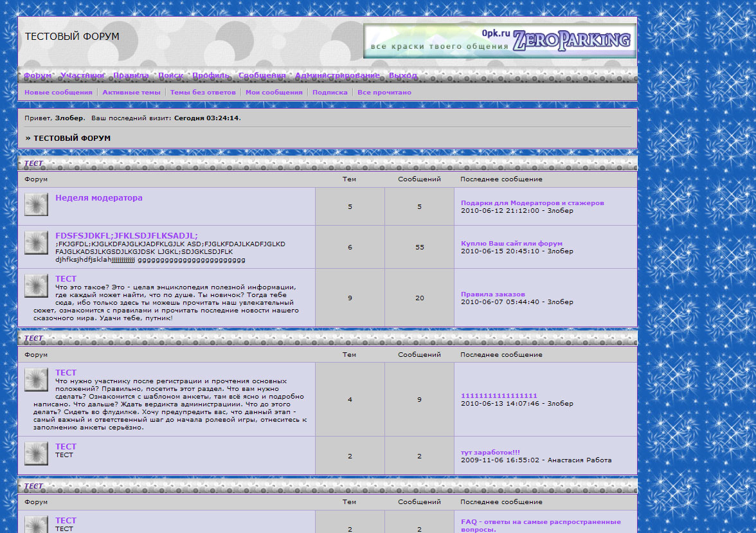Click forum status icon beside Неделя модератора
The width and height of the screenshot is (756, 533).
coord(36,204)
